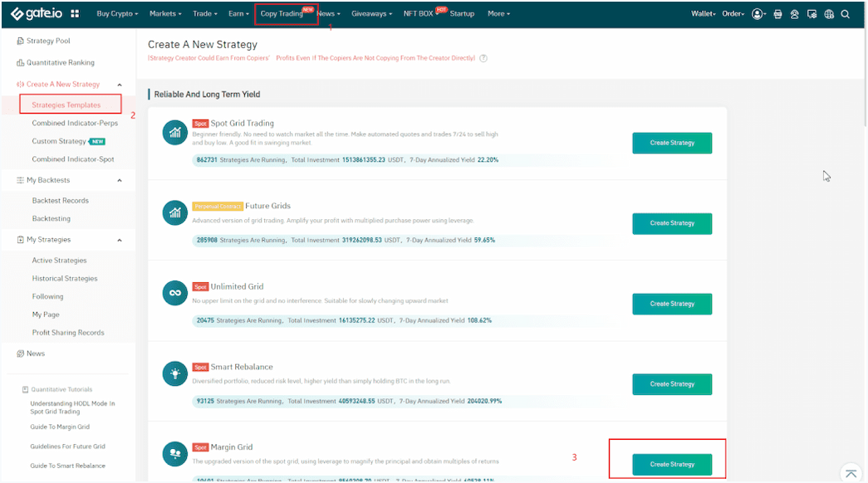This screenshot has width=868, height=483.
Task: Create a Spot Grid Trading strategy
Action: point(672,144)
